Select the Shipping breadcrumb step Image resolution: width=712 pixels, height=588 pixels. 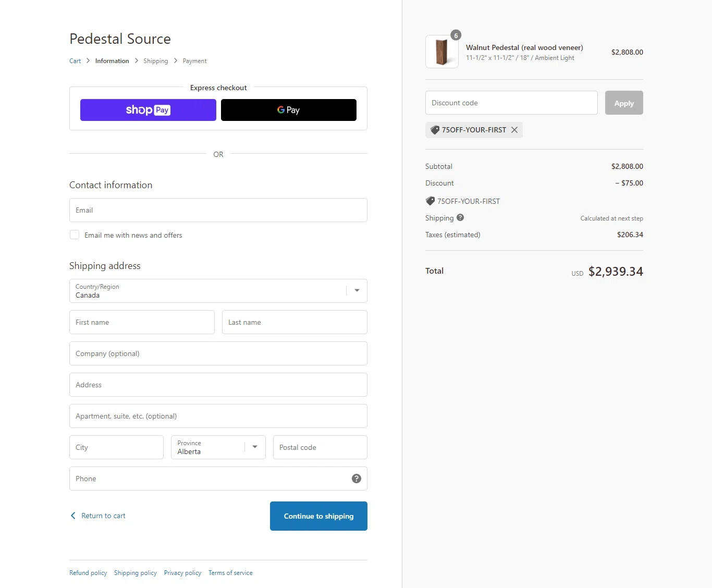(x=156, y=61)
